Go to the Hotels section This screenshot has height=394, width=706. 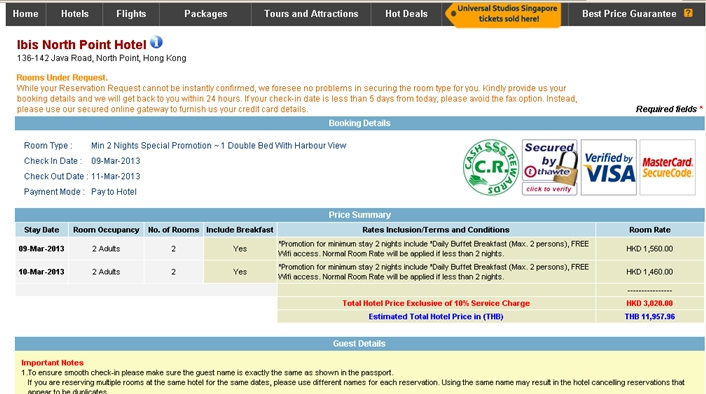click(x=75, y=14)
